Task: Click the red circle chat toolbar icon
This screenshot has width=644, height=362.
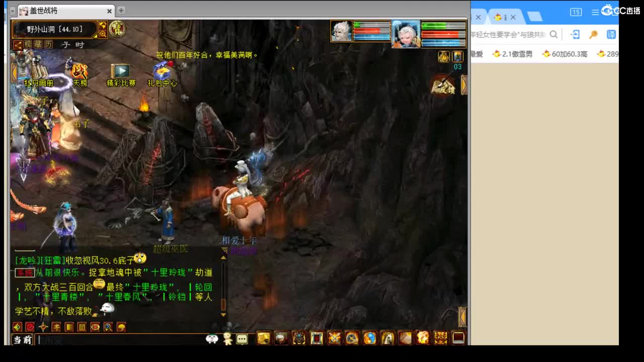Action: tap(30, 327)
